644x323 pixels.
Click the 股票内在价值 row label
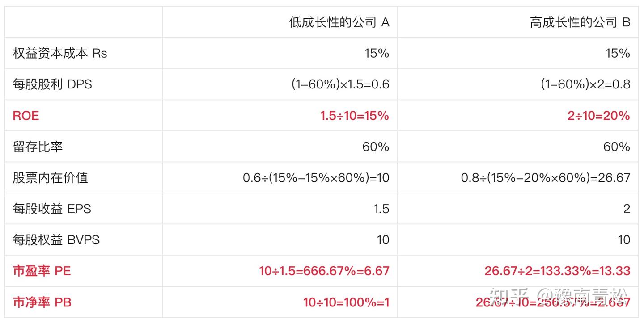50,178
